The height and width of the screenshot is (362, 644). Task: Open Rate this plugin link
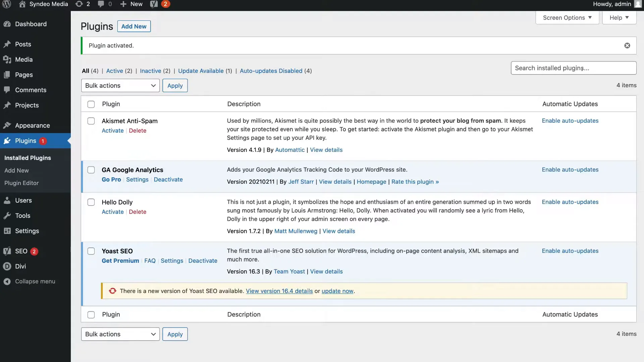tap(415, 182)
